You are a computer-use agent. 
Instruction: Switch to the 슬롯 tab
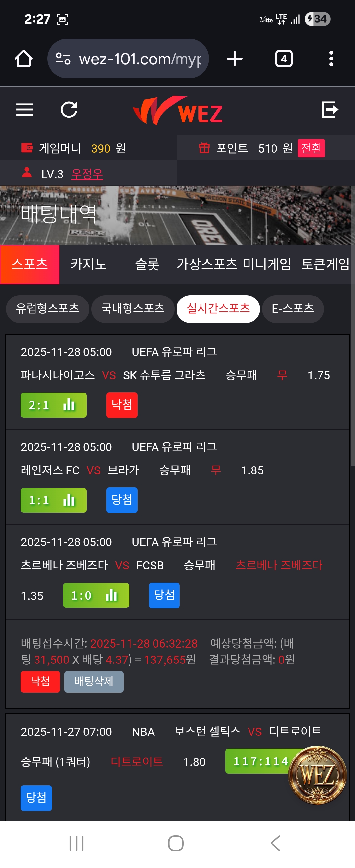(x=147, y=264)
